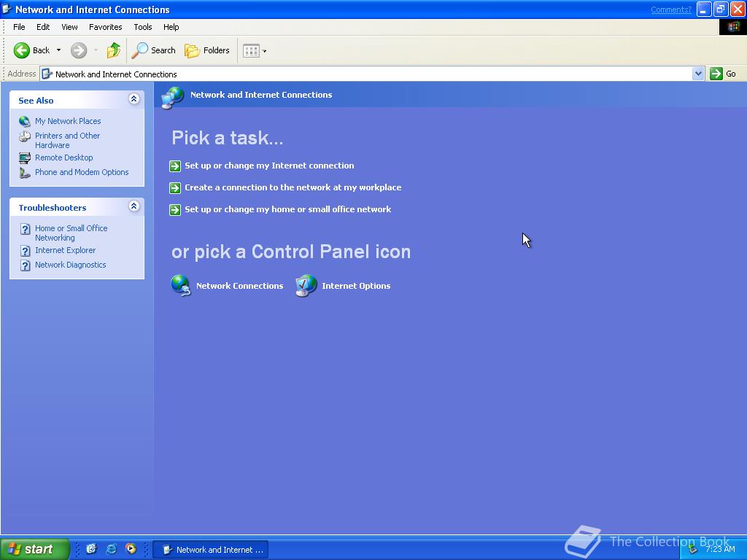Click the Windows flag throbber icon
747x560 pixels.
click(732, 27)
